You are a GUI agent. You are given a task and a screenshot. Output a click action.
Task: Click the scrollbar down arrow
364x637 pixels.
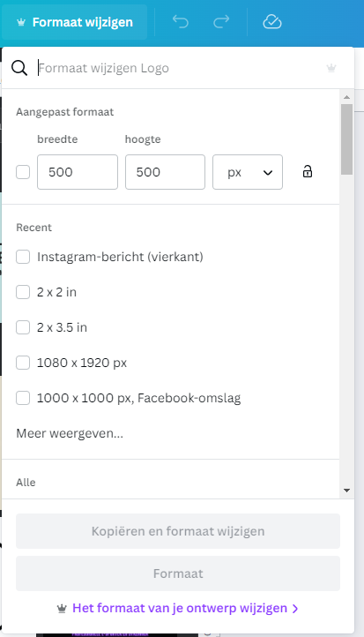click(x=346, y=491)
